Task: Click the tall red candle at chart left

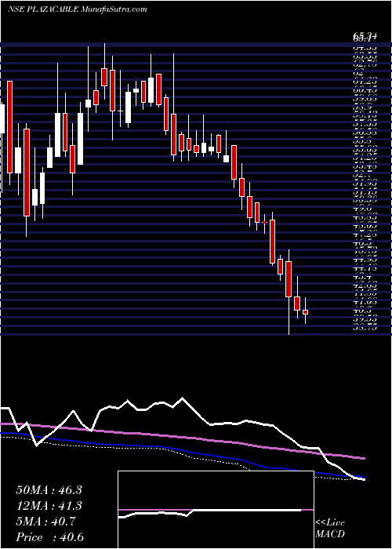Action: coord(9,127)
